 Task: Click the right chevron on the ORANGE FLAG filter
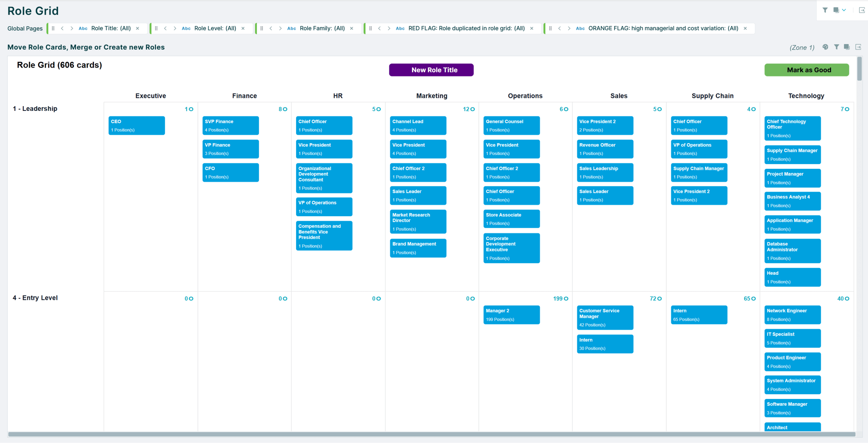(569, 28)
